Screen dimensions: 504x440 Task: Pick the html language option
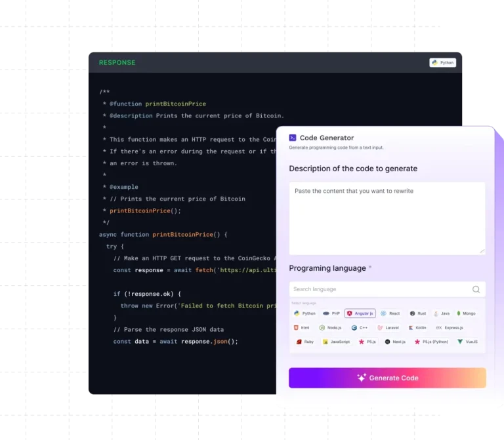(x=302, y=327)
